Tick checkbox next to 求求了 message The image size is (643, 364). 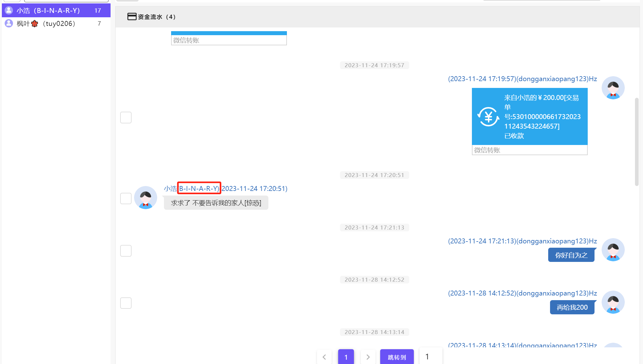(x=126, y=198)
